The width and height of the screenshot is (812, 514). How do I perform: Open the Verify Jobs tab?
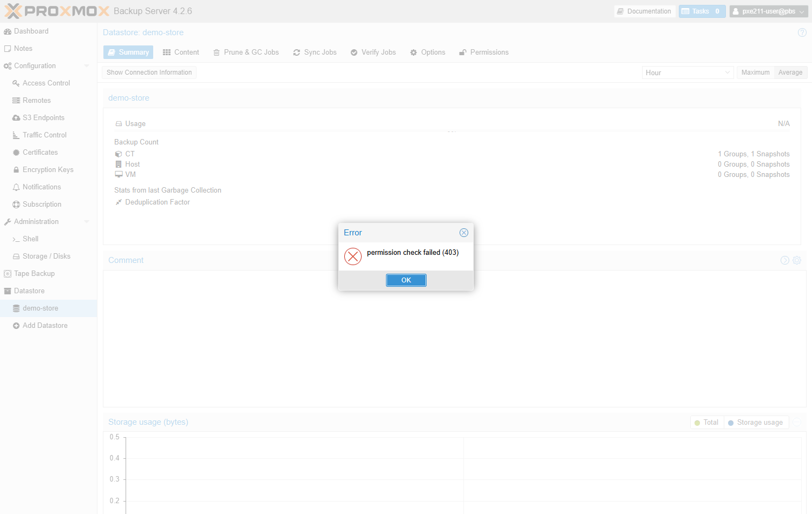click(x=374, y=52)
